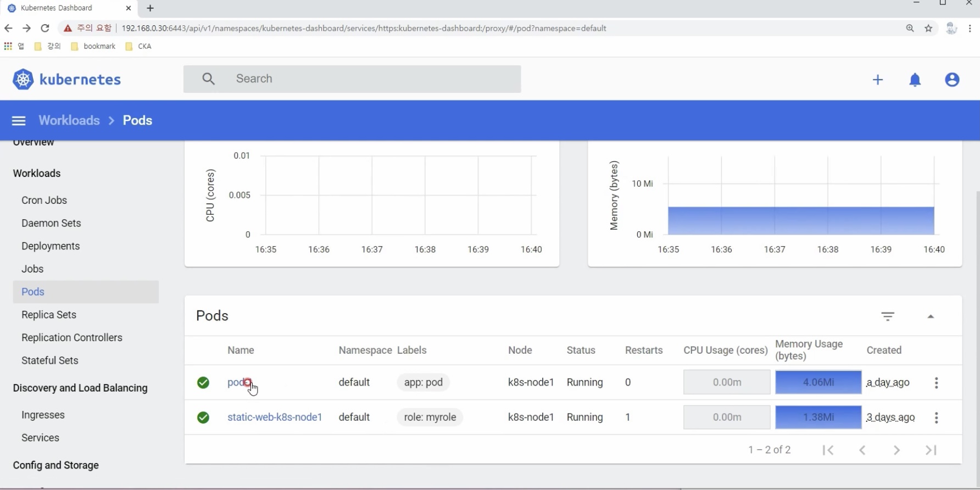Viewport: 980px width, 490px height.
Task: Select Services in sidebar
Action: [x=40, y=438]
